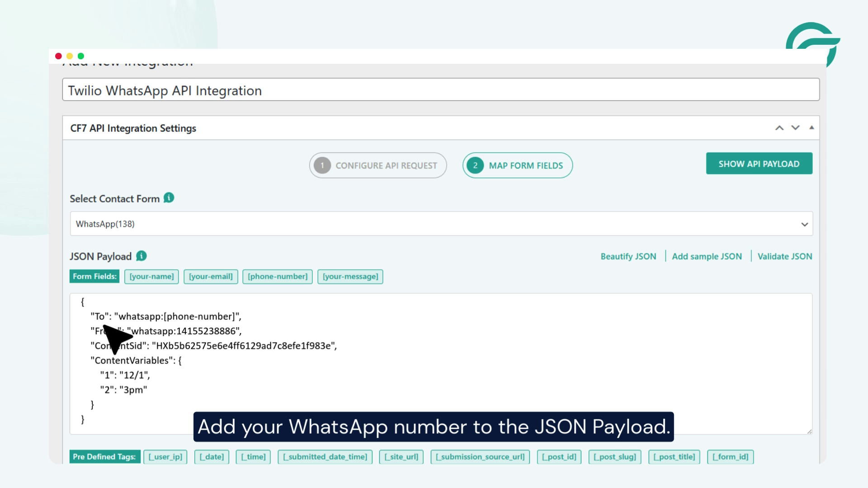Screen dimensions: 868x488
Task: Click the step 1 Configure API Request circle
Action: (322, 165)
